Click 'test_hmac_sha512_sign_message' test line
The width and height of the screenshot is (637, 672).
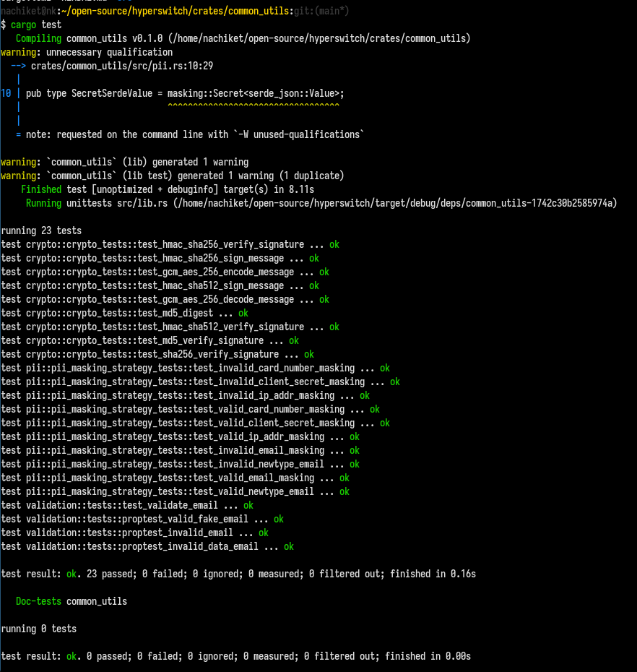tap(160, 285)
